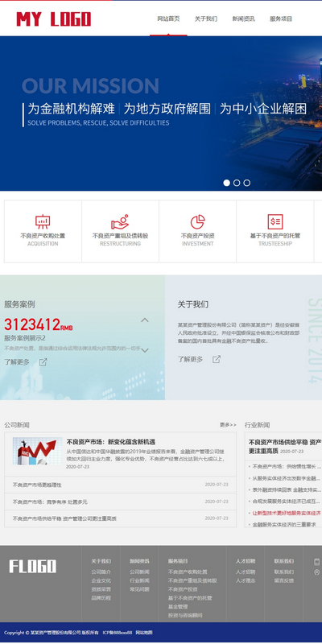322x644 pixels.
Task: Click the 不良资产收购处置 presentation board icon
Action: coord(43,222)
